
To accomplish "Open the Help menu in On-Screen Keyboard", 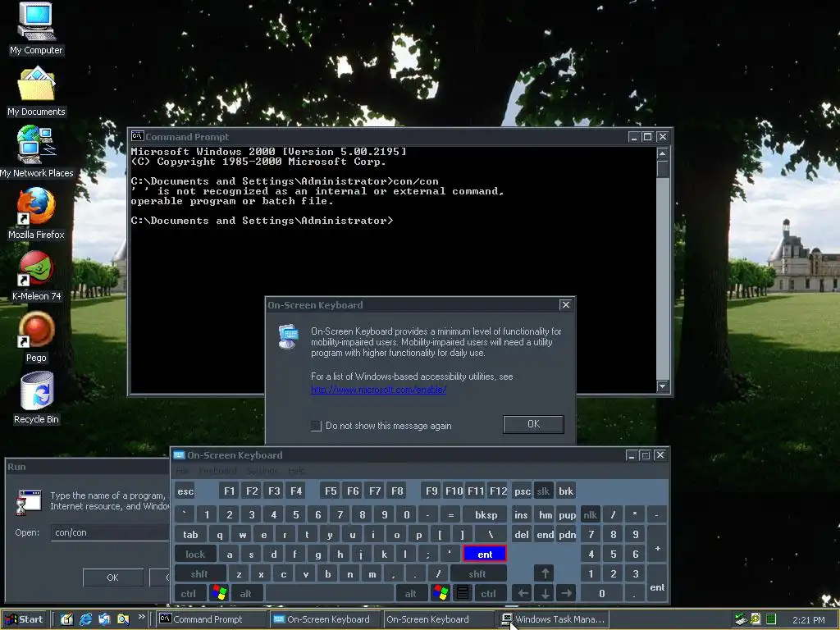I will pyautogui.click(x=295, y=471).
